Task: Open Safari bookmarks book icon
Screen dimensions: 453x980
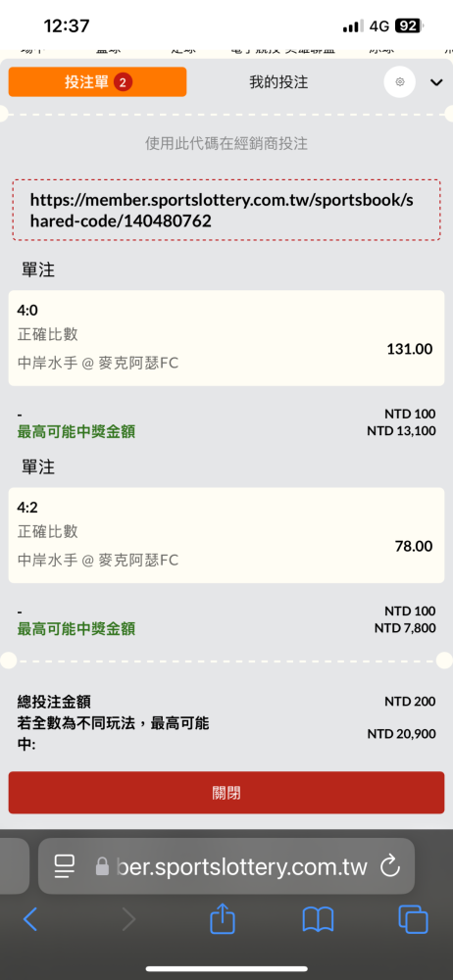Action: click(318, 920)
